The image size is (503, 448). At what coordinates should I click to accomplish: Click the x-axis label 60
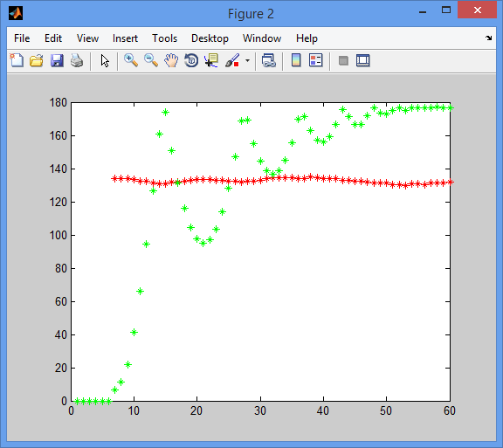pyautogui.click(x=450, y=410)
